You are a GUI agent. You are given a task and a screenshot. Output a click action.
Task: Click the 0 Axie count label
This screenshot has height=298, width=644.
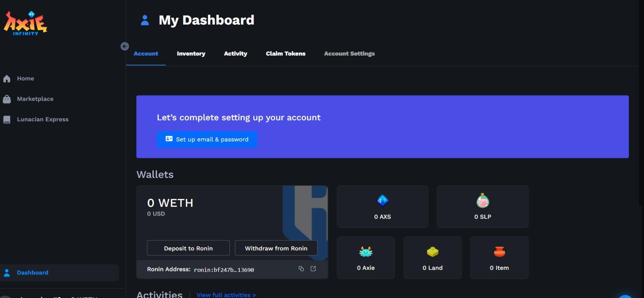tap(366, 268)
